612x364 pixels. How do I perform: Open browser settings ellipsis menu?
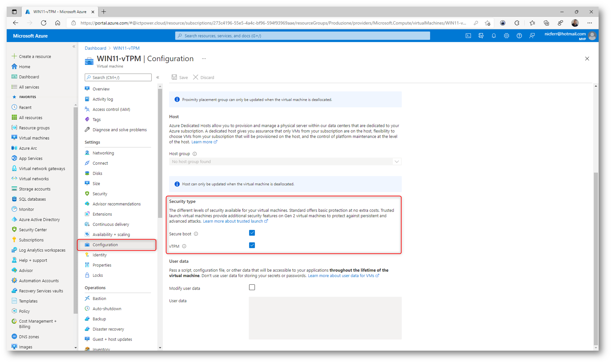coord(590,23)
